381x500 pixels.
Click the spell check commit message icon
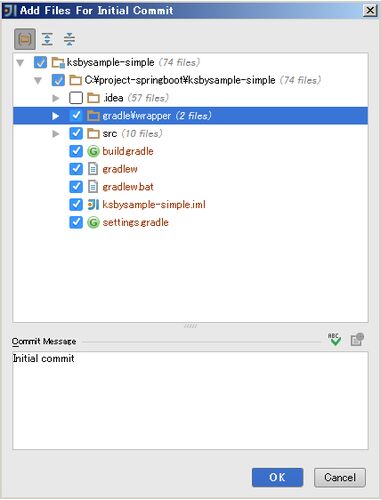click(334, 339)
